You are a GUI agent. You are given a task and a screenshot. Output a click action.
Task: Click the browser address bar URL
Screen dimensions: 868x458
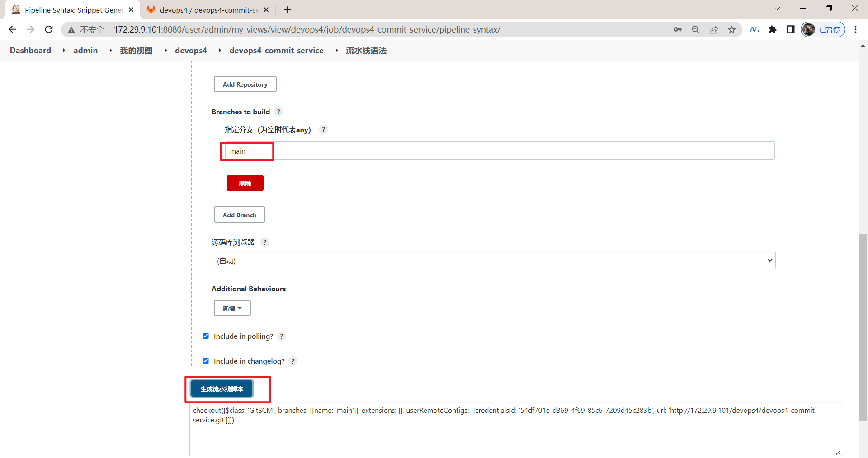pyautogui.click(x=307, y=30)
